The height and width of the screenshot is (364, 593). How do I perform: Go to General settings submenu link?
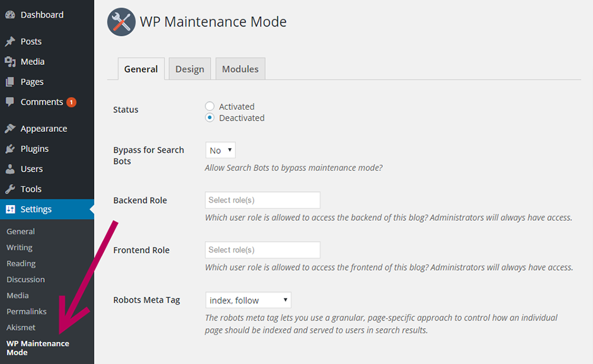pyautogui.click(x=20, y=231)
